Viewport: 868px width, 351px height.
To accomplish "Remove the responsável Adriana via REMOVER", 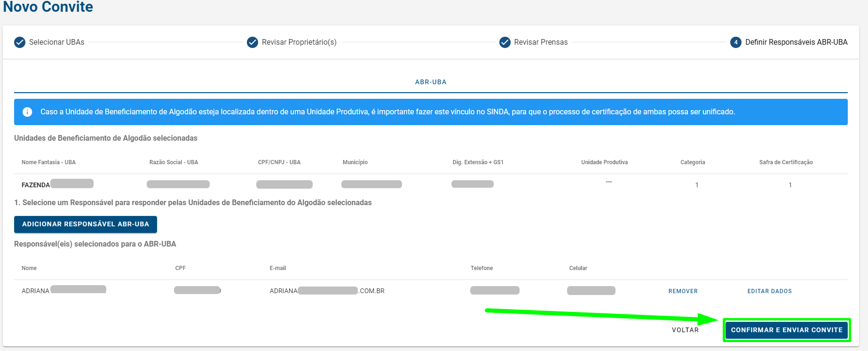I will click(x=683, y=291).
